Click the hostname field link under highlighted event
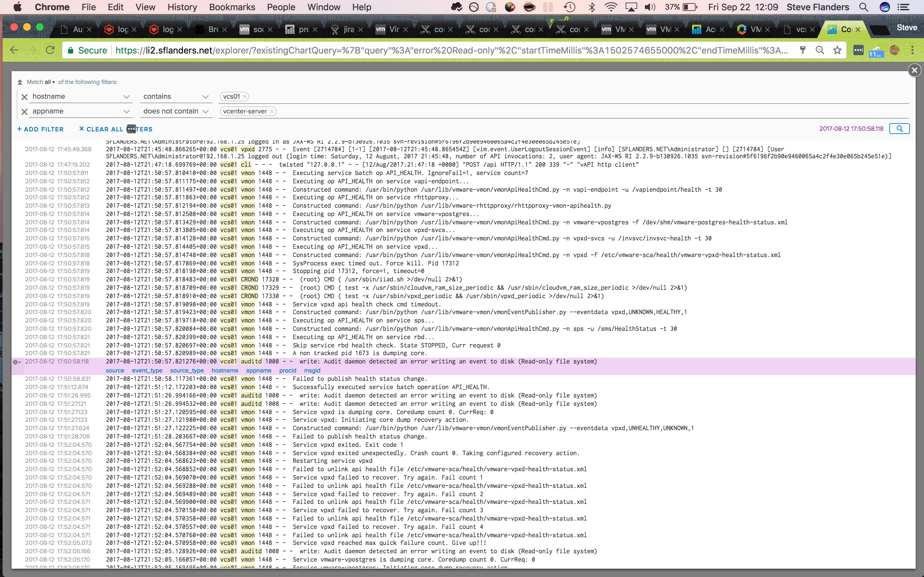This screenshot has height=577, width=924. point(225,371)
